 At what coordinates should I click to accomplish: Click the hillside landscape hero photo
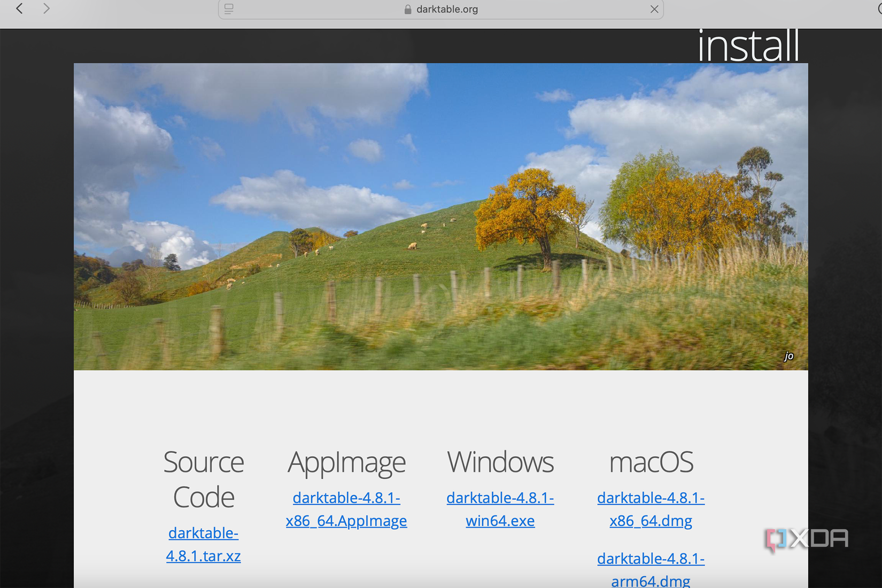click(x=441, y=216)
